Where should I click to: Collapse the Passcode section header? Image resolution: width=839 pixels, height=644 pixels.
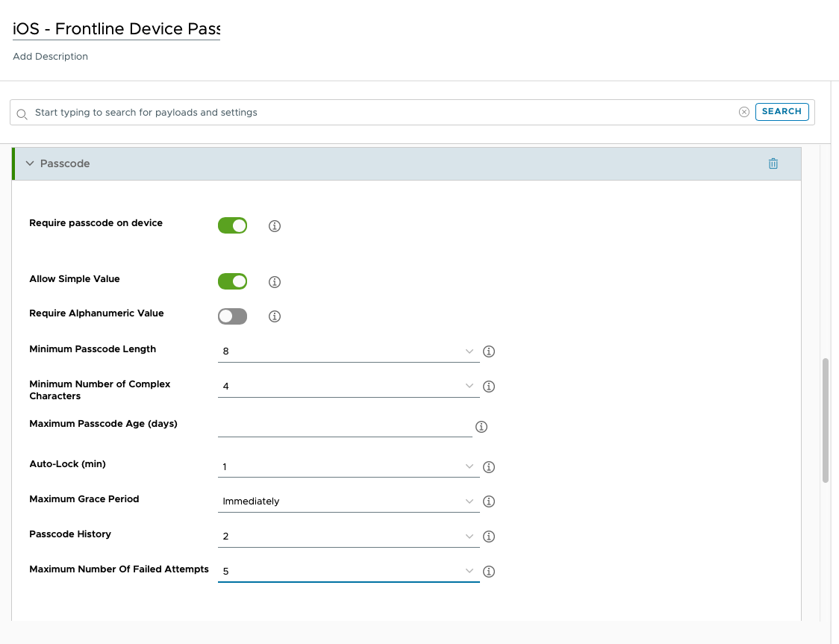click(31, 163)
